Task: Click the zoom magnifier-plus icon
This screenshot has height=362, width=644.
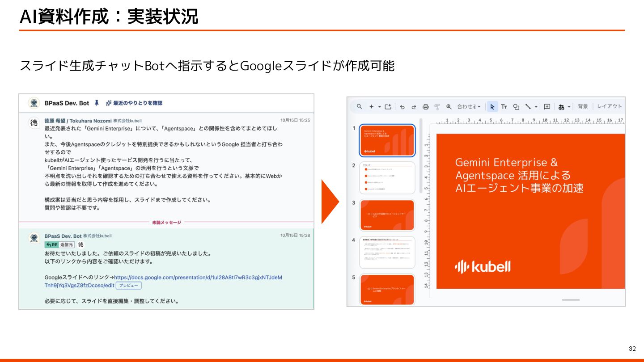Action: pyautogui.click(x=449, y=107)
